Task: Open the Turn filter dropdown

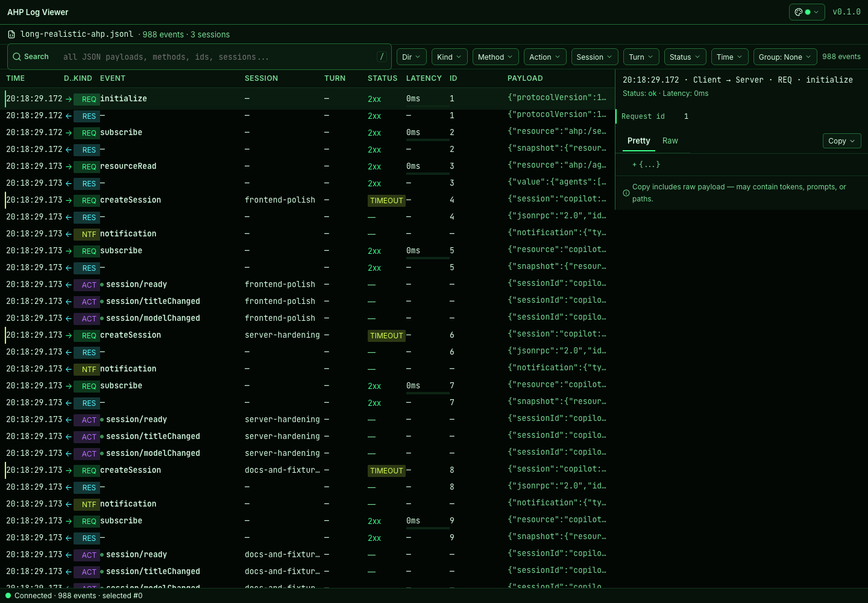Action: click(x=641, y=57)
